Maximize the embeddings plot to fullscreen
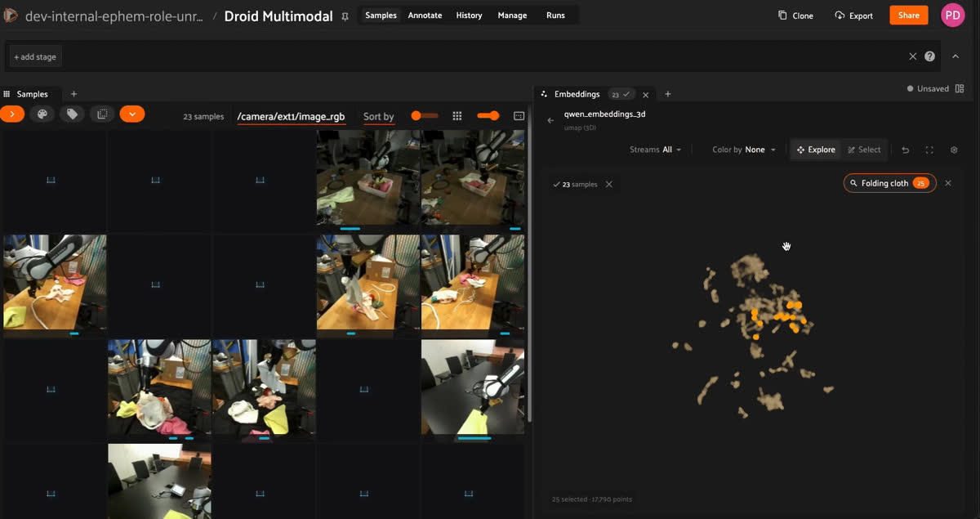The image size is (980, 519). point(929,150)
